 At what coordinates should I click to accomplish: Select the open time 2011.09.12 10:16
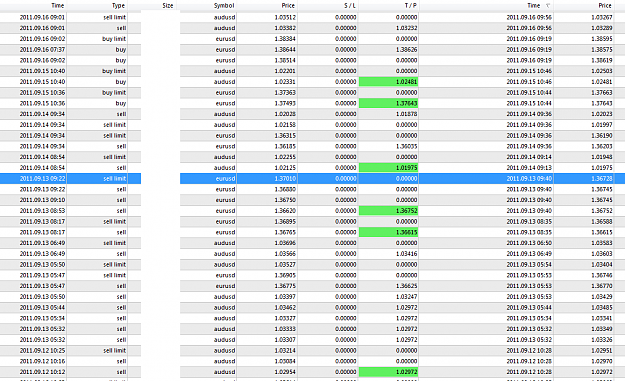point(42,361)
